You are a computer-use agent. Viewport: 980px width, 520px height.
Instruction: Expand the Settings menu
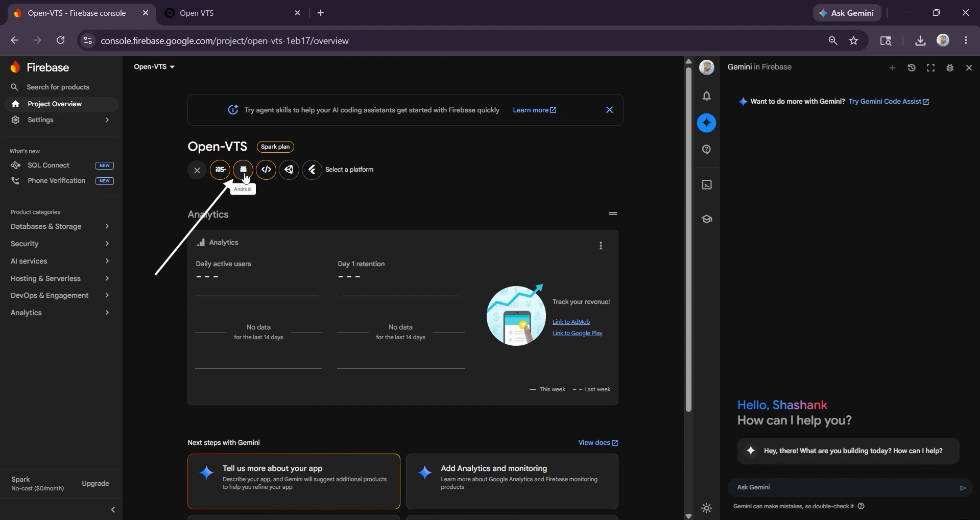click(x=61, y=120)
